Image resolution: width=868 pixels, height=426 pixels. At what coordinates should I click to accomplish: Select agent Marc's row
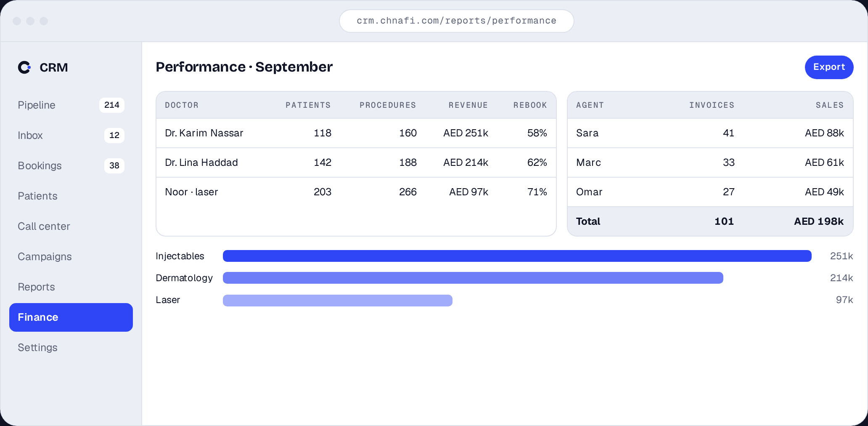(x=710, y=162)
